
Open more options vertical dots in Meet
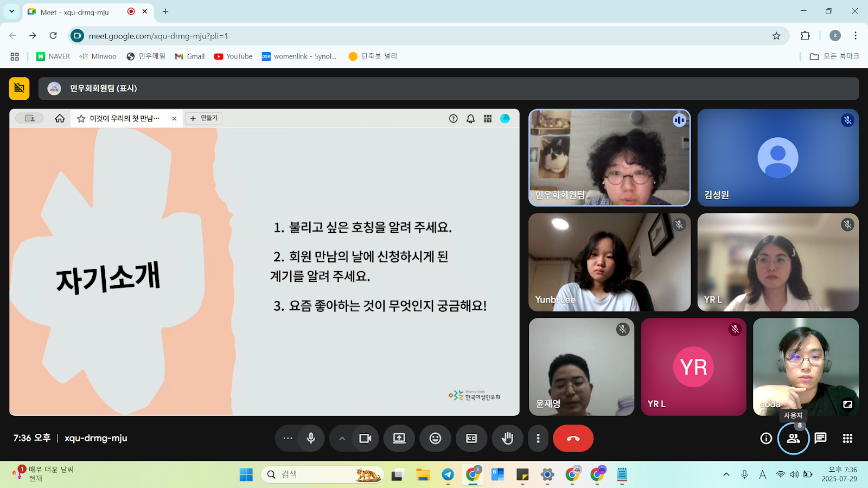(538, 438)
